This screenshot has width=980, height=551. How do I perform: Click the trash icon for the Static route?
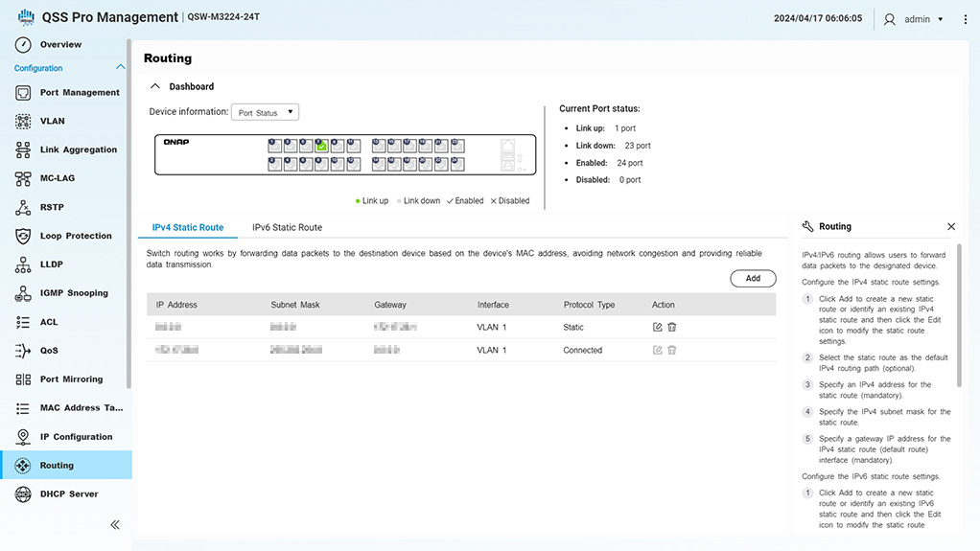tap(671, 327)
